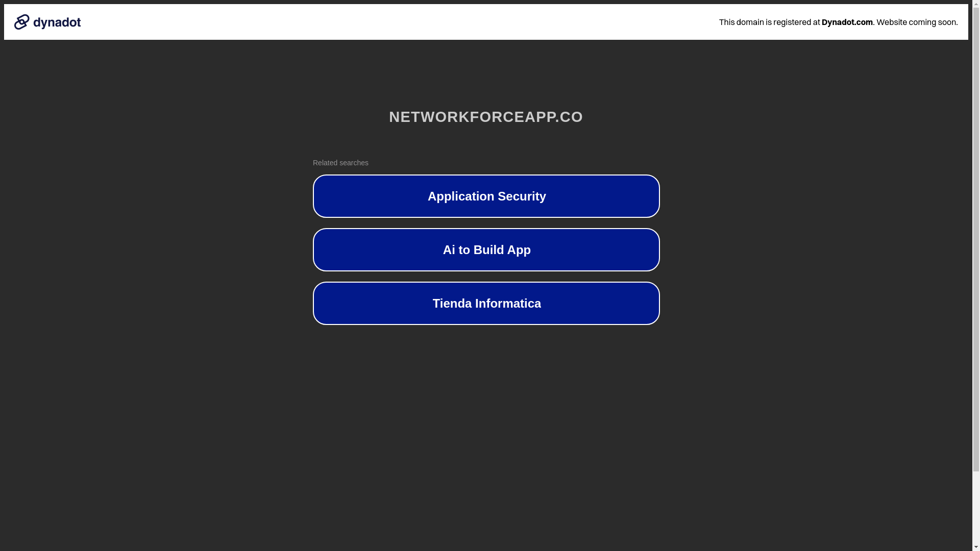Open the Dynadot.com link
This screenshot has width=980, height=551.
pos(847,22)
